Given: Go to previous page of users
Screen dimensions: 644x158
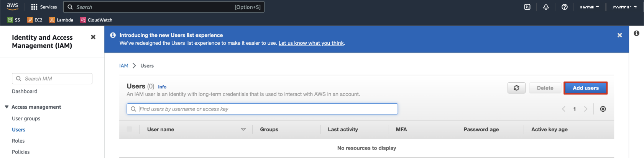Looking at the screenshot, I should (563, 109).
